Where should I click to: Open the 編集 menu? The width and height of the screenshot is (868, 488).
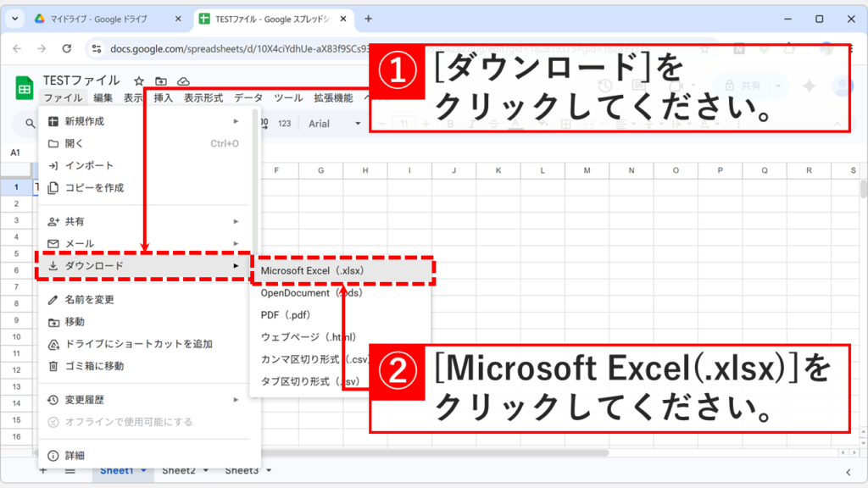(103, 98)
